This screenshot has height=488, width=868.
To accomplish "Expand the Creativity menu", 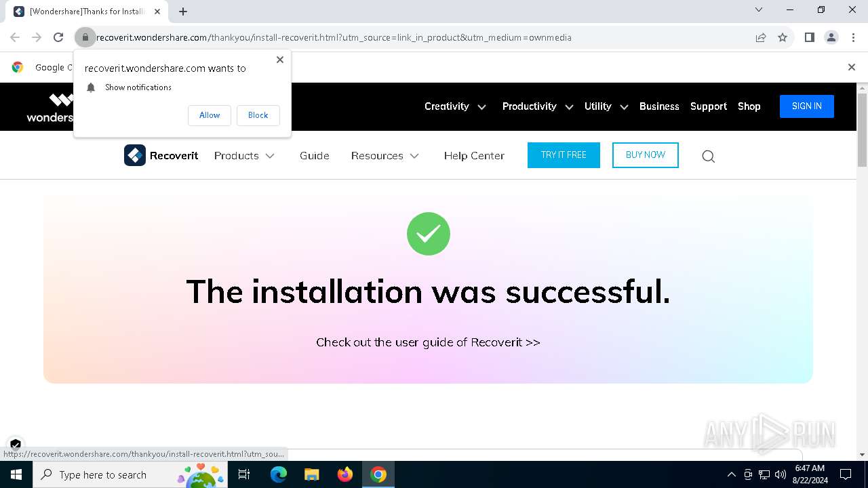I will 455,106.
